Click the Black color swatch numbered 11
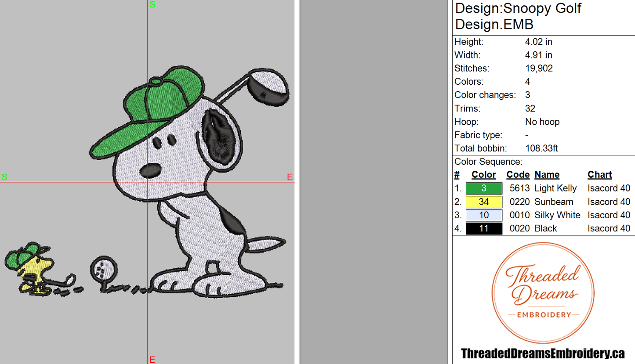This screenshot has height=364, width=635. (484, 228)
